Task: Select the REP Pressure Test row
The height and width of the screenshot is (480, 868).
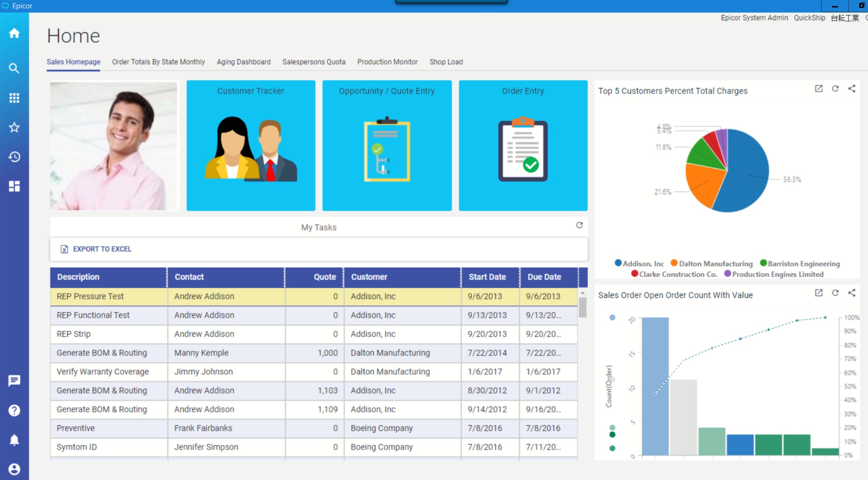Action: coord(314,296)
